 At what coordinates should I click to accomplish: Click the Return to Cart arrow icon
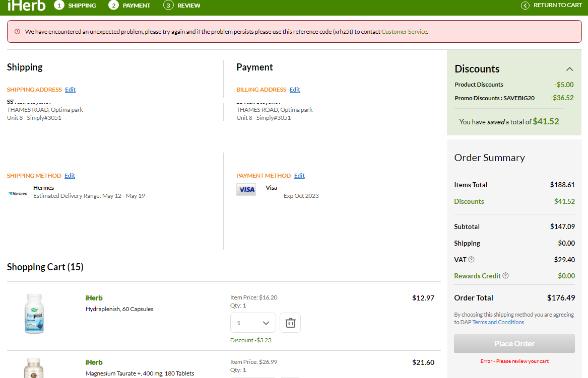pyautogui.click(x=525, y=6)
